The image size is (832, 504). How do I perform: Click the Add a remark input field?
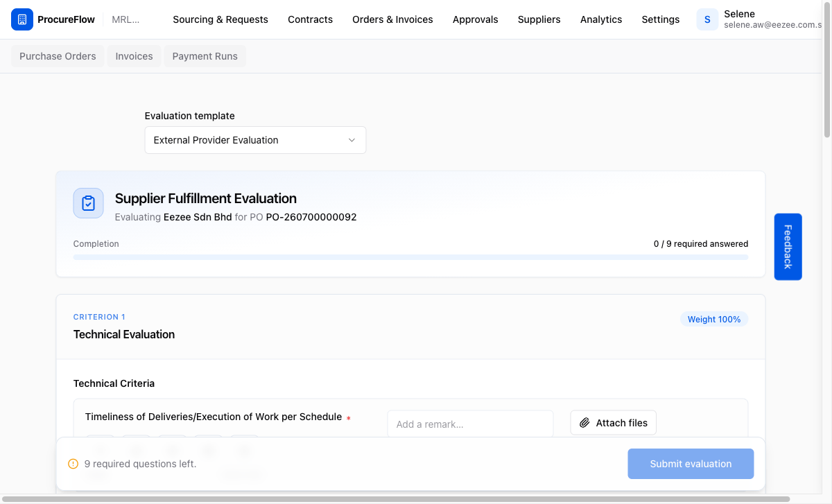click(470, 424)
